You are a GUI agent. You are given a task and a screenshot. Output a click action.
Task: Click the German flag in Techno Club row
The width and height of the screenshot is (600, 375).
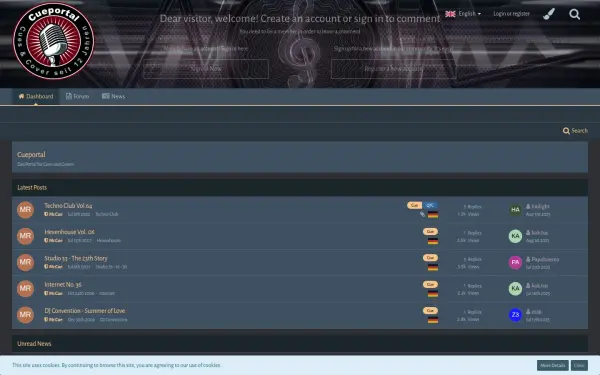pos(433,215)
